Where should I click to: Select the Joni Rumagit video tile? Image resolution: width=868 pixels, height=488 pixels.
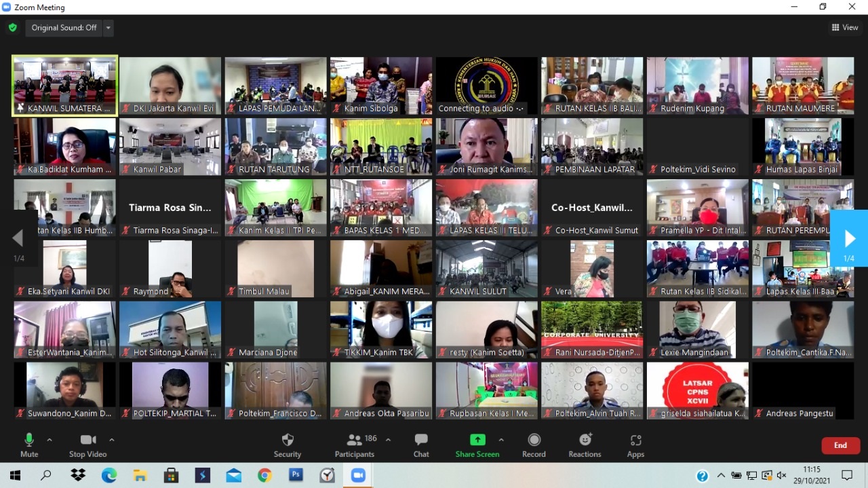[486, 146]
